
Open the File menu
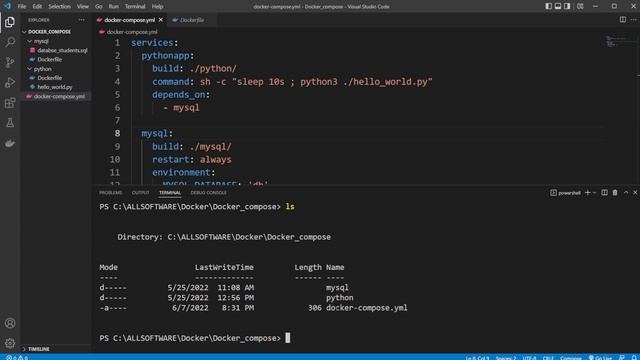coord(22,7)
